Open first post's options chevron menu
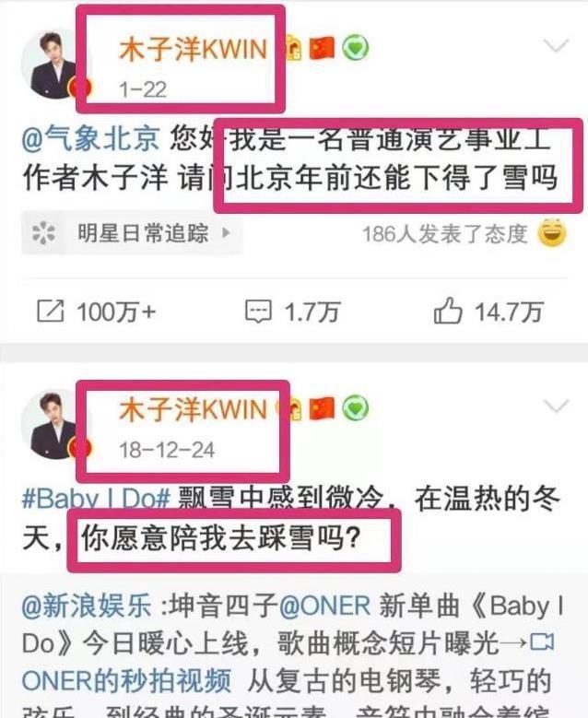 coord(556,46)
